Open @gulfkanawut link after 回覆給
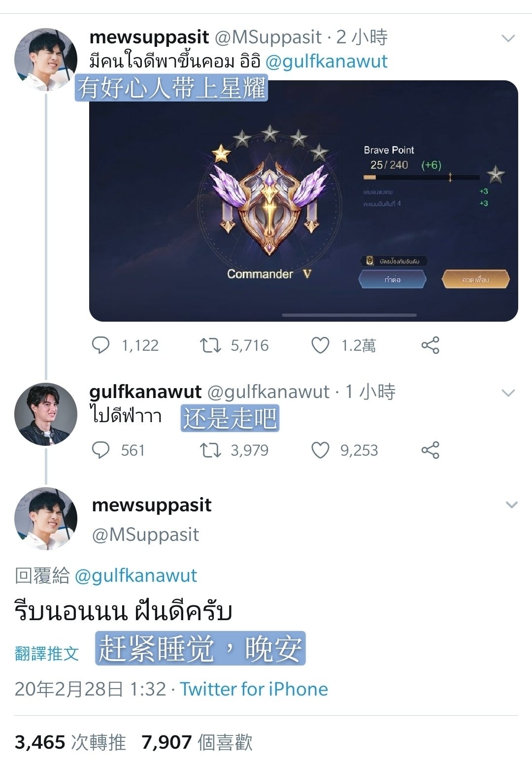 135,575
